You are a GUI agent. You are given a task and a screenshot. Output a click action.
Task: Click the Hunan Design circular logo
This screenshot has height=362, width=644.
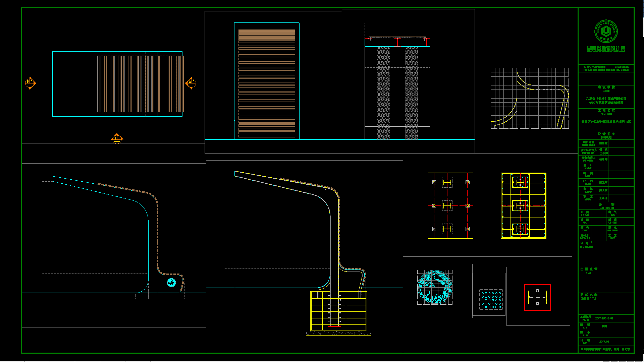click(606, 31)
